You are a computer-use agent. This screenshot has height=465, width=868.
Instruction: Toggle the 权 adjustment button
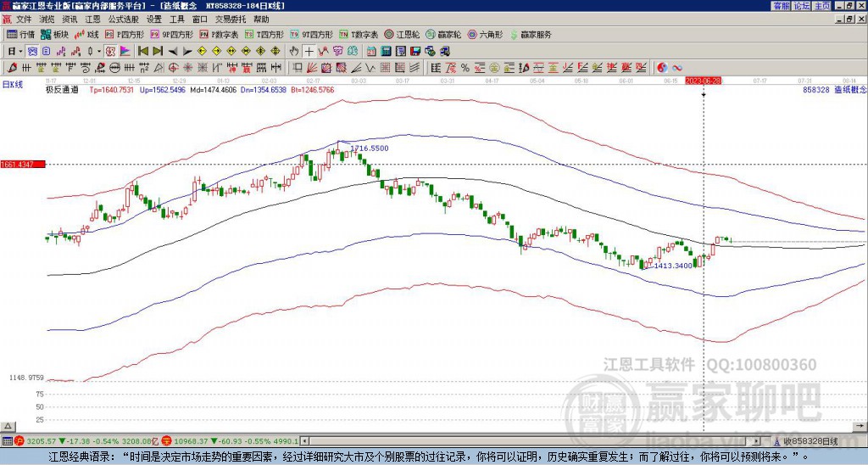[x=110, y=52]
